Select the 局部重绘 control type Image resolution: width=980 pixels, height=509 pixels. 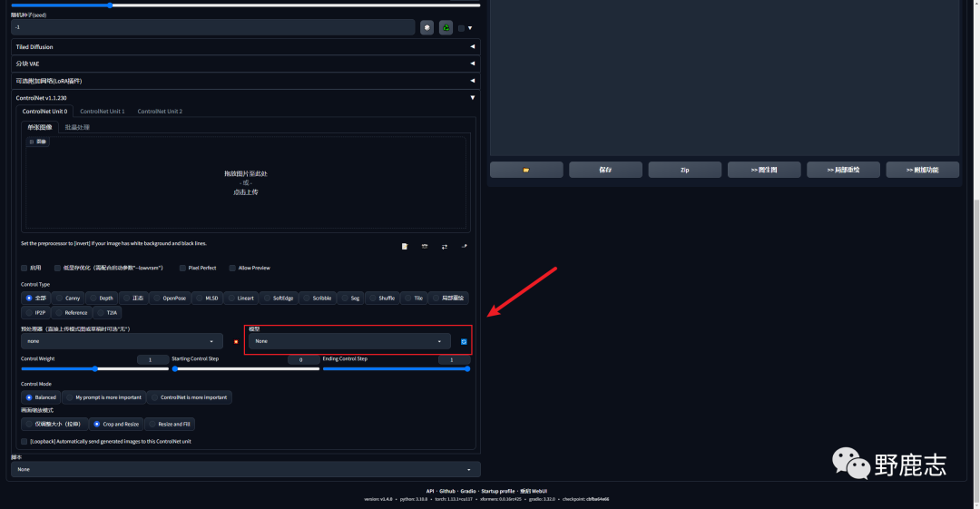tap(448, 299)
